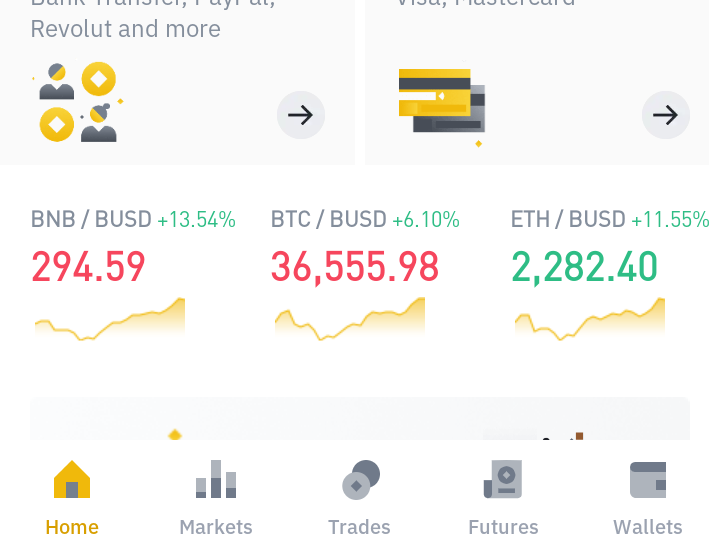Tap the arrow button on Visa, Mastercard card
The image size is (709, 539).
click(666, 115)
